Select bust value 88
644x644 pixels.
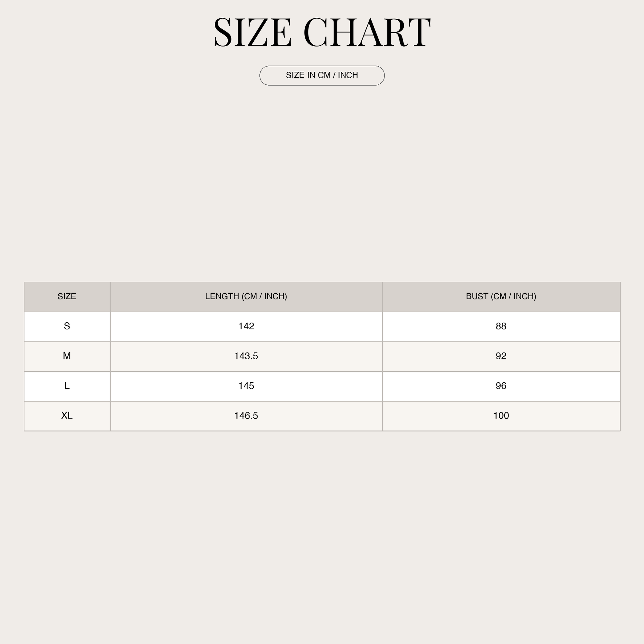tap(501, 326)
